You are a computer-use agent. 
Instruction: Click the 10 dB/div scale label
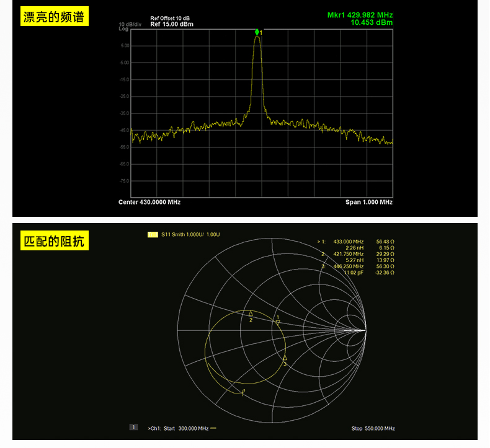coord(130,24)
